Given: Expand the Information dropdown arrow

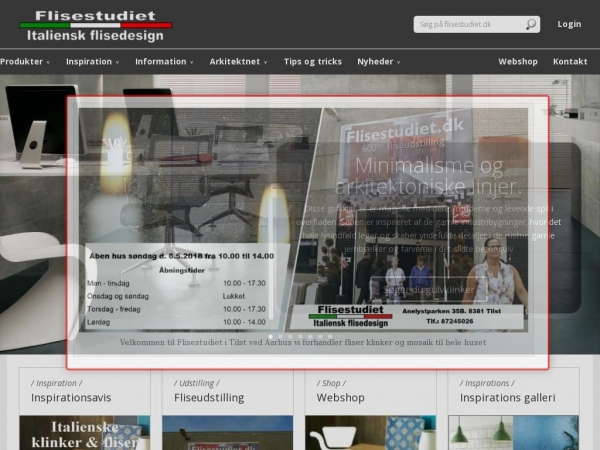Looking at the screenshot, I should point(191,62).
